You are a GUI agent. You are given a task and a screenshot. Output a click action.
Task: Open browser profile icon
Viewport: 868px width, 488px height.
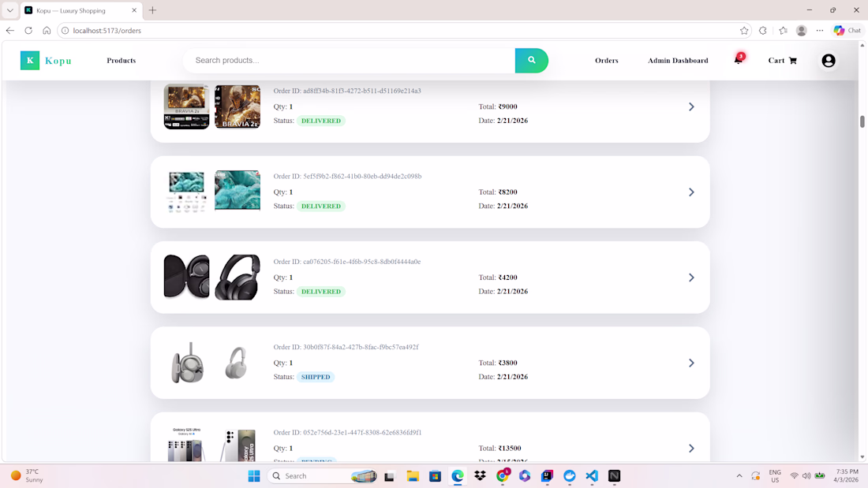click(x=801, y=31)
